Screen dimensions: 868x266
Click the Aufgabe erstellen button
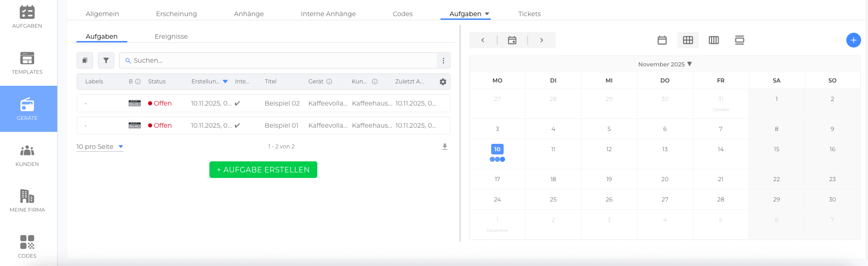pyautogui.click(x=263, y=170)
